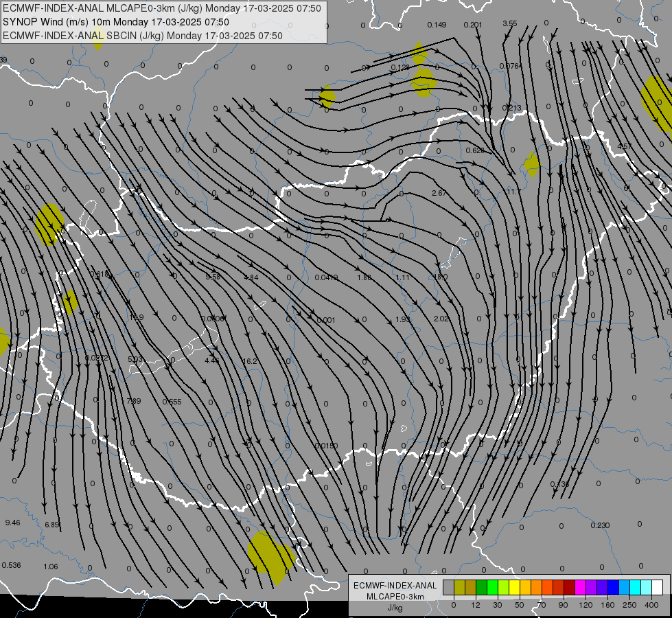Select the purple swatch next to magenta

592,587
